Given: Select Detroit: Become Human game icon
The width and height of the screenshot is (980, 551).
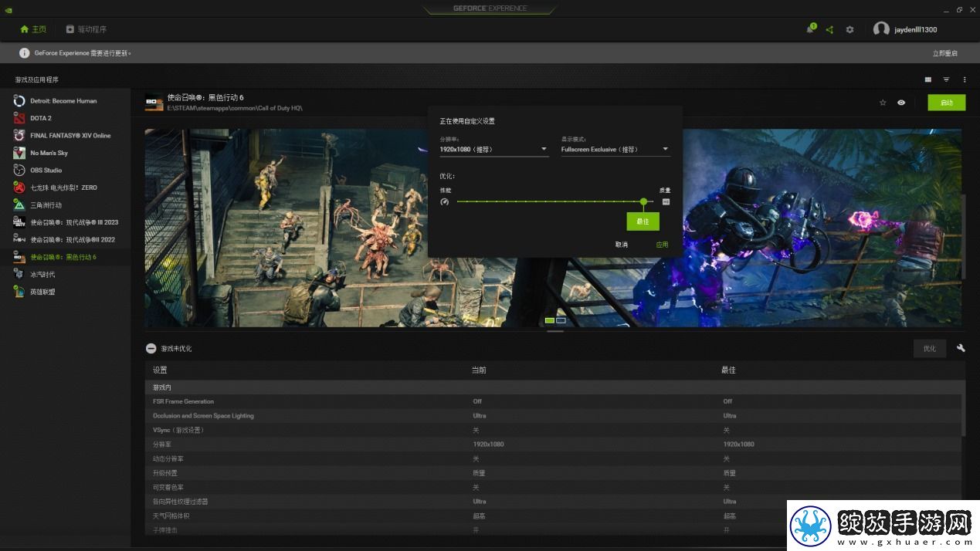Looking at the screenshot, I should (x=20, y=101).
